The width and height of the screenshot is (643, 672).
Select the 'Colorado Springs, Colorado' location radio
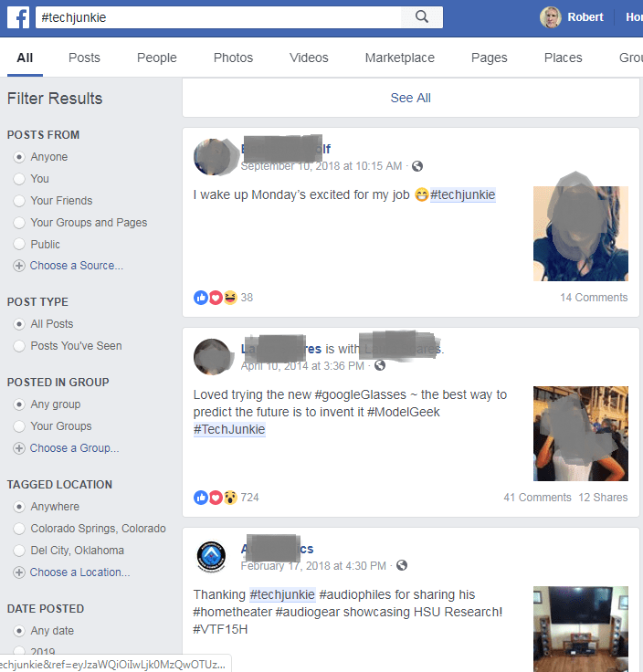19,529
